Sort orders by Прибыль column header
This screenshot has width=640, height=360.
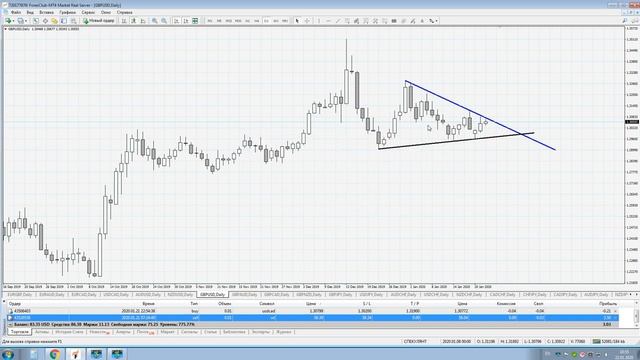(608, 304)
